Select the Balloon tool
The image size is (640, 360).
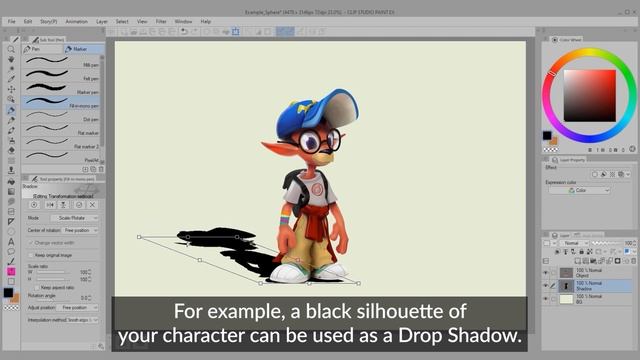11,251
